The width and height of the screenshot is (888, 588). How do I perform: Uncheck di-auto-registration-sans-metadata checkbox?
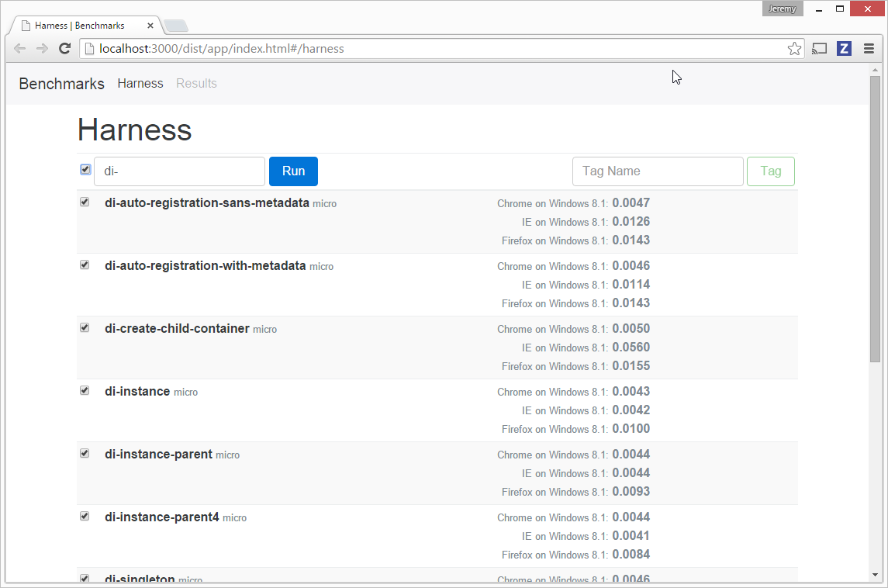click(85, 202)
